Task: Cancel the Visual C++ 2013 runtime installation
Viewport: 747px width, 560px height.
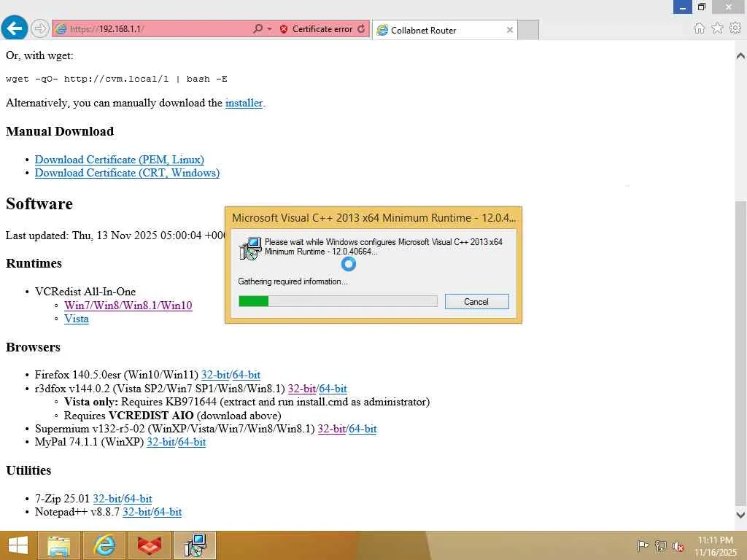Action: coord(476,301)
